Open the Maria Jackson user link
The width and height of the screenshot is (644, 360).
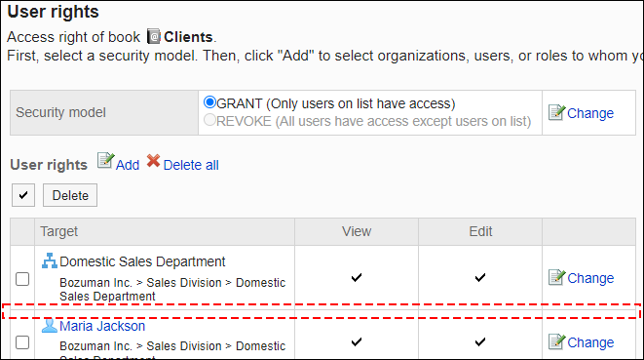tap(102, 326)
